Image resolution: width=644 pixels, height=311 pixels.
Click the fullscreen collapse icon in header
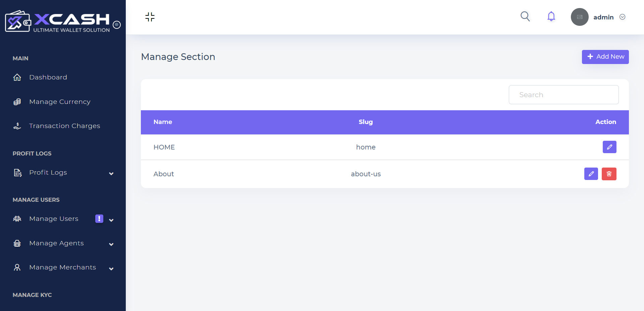(150, 17)
